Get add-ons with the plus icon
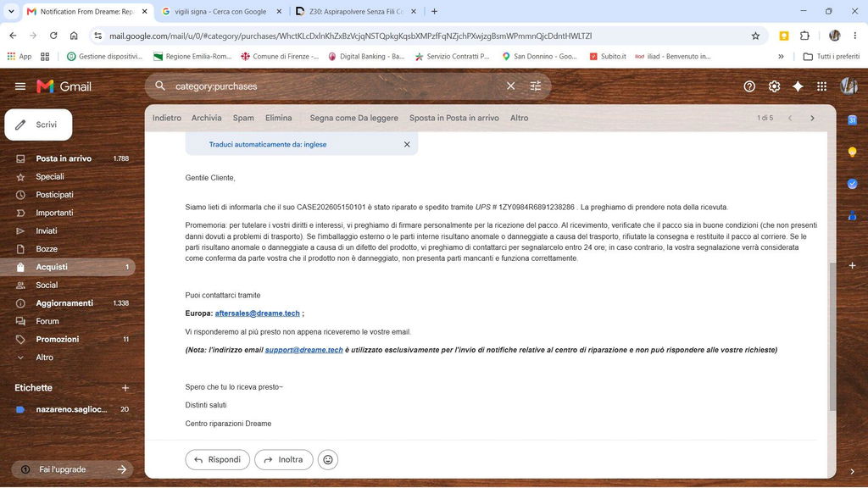 tap(852, 265)
